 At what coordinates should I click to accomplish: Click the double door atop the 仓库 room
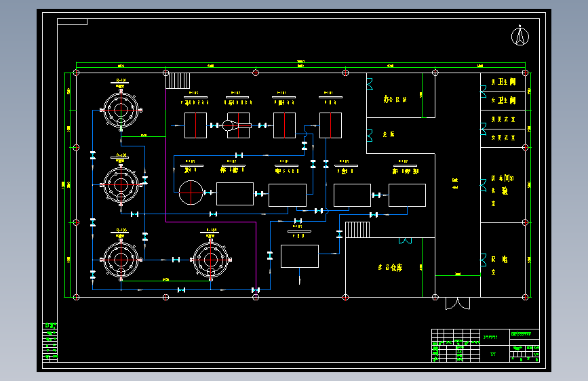pos(405,241)
